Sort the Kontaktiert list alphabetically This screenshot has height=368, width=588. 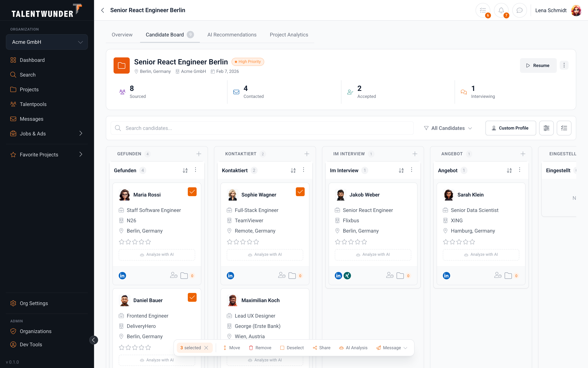(293, 170)
